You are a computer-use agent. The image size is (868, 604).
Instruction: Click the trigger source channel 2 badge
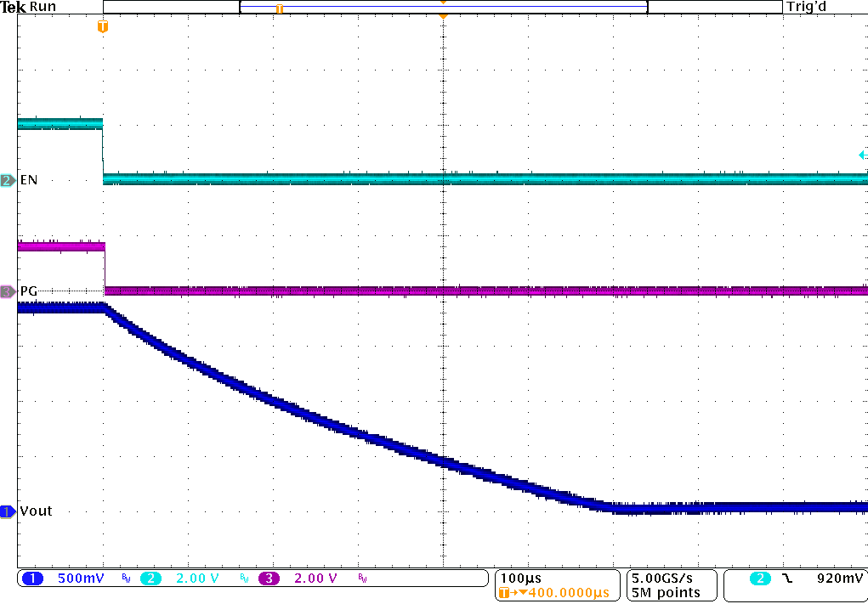click(x=759, y=579)
